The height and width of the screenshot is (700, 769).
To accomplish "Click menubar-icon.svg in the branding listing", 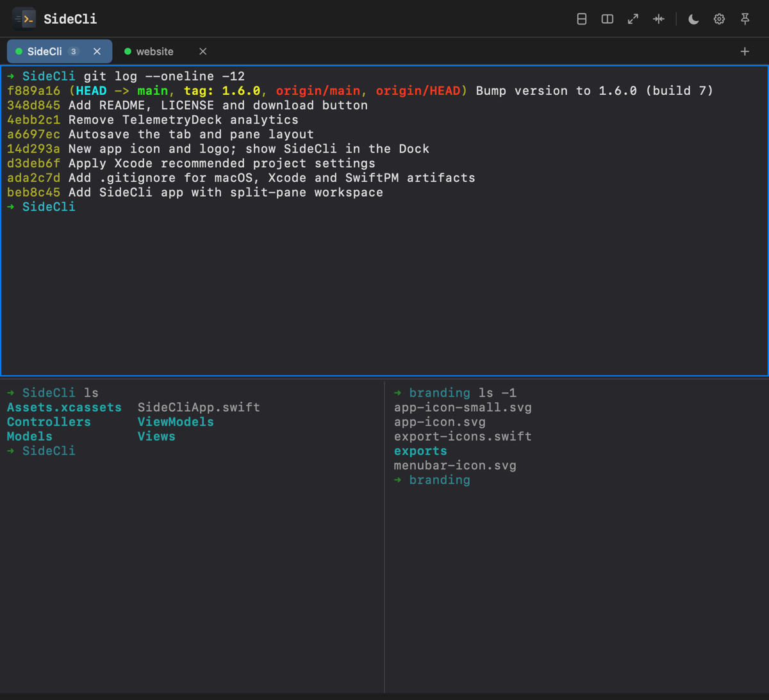I will pos(455,466).
